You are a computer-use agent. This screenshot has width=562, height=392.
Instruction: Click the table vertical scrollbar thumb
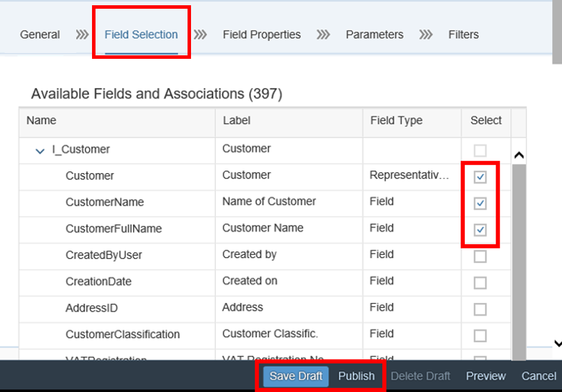coord(519,262)
